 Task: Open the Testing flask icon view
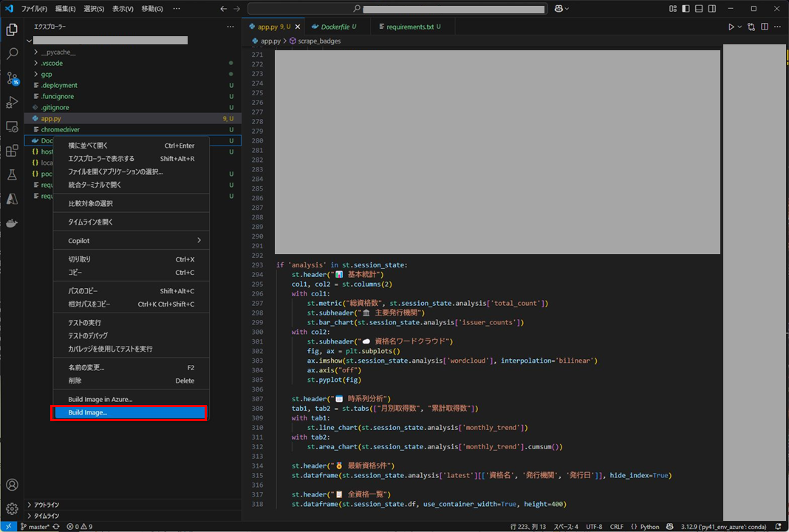[x=12, y=175]
